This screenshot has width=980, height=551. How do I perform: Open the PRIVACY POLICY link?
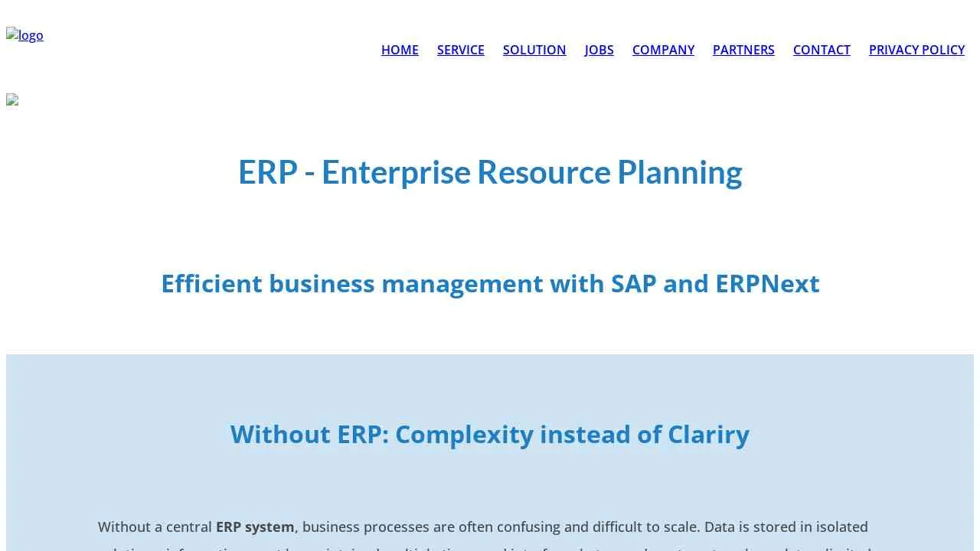pos(916,50)
